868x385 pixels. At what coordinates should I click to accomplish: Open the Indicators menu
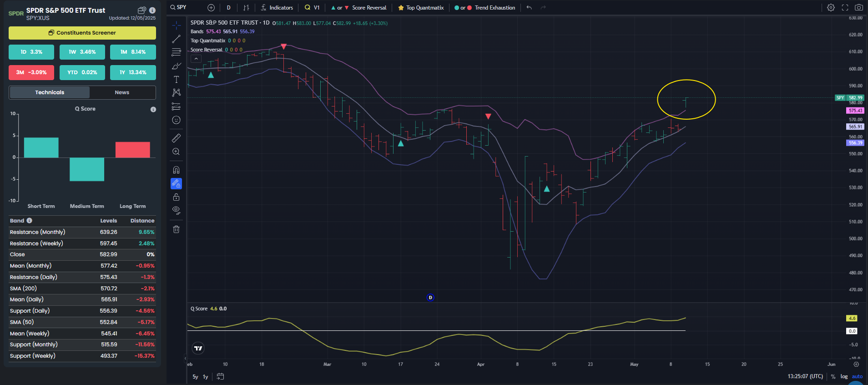pyautogui.click(x=277, y=7)
